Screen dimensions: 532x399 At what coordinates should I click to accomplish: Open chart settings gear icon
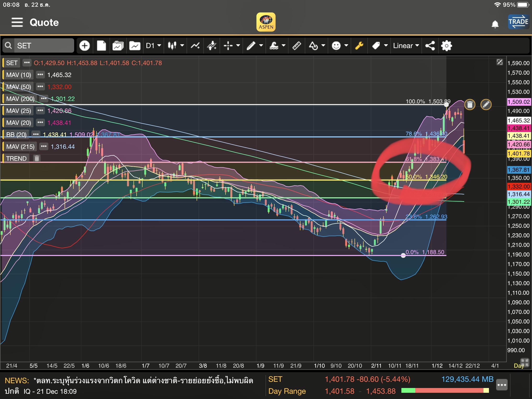tap(447, 46)
